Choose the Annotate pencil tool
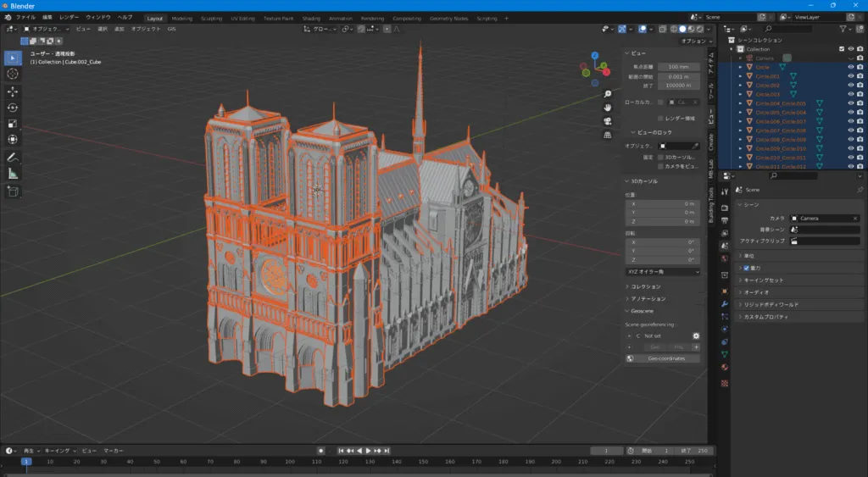The width and height of the screenshot is (868, 477). [x=13, y=158]
